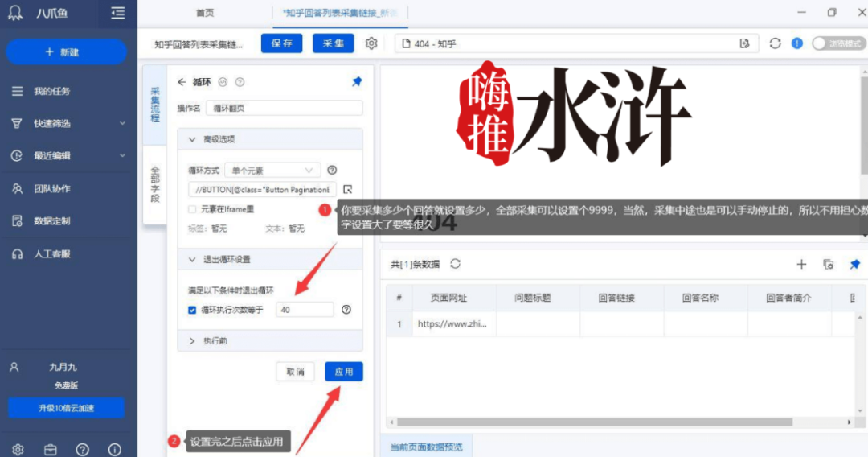Refresh data next to 共[1]条数据
This screenshot has height=457, width=868.
click(455, 264)
